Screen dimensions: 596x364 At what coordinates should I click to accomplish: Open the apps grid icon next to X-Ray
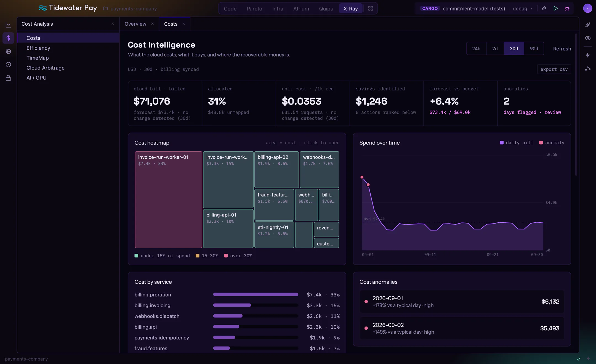(371, 9)
